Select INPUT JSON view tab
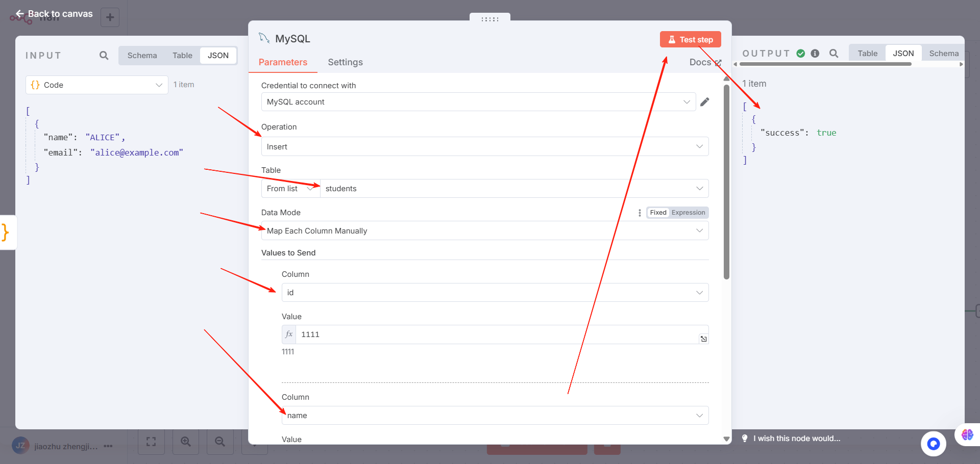This screenshot has height=464, width=980. coord(218,55)
